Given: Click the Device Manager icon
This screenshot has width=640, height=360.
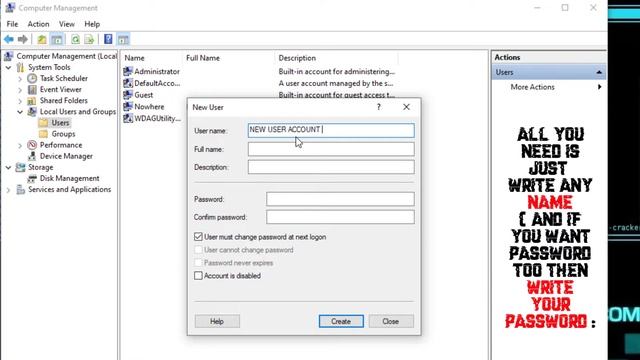Looking at the screenshot, I should (32, 156).
